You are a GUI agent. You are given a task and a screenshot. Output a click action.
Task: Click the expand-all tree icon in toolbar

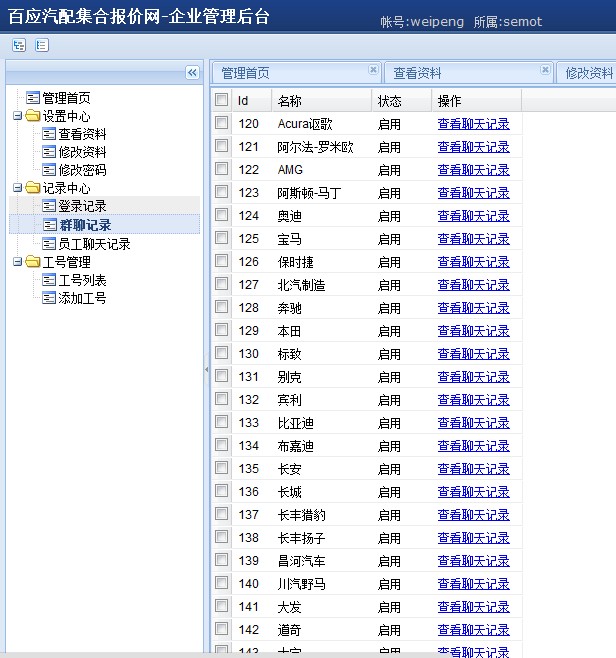click(x=19, y=45)
